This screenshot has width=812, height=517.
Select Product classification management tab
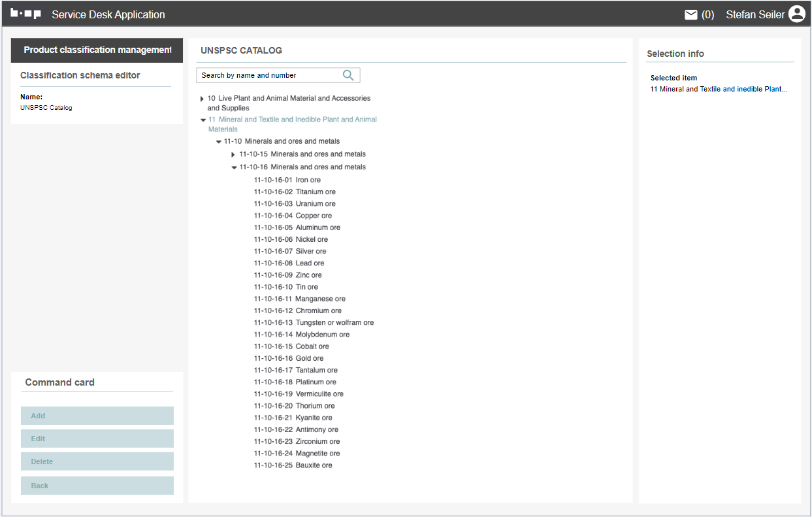click(x=97, y=50)
